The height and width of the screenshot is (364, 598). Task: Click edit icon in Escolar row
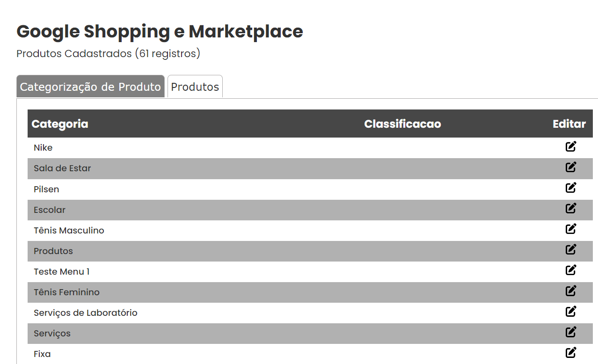570,208
